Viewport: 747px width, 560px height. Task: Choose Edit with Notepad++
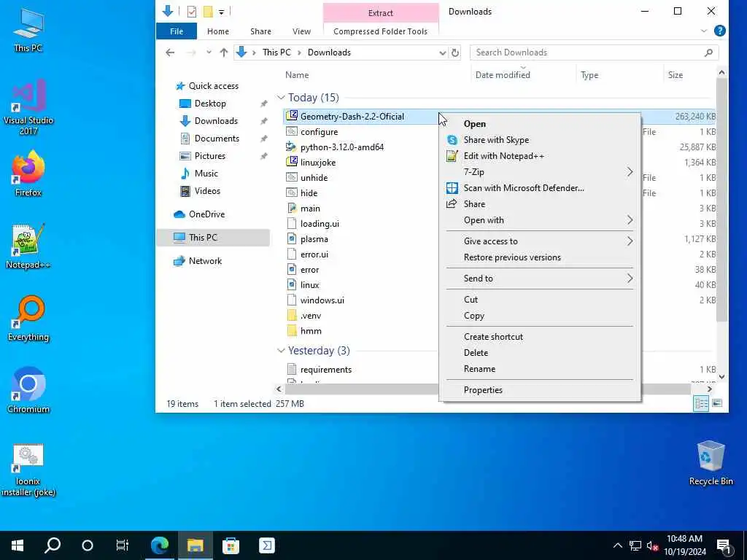point(539,156)
